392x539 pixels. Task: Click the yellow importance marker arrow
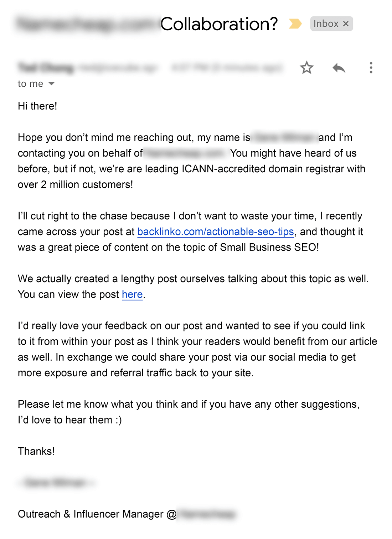[x=295, y=24]
